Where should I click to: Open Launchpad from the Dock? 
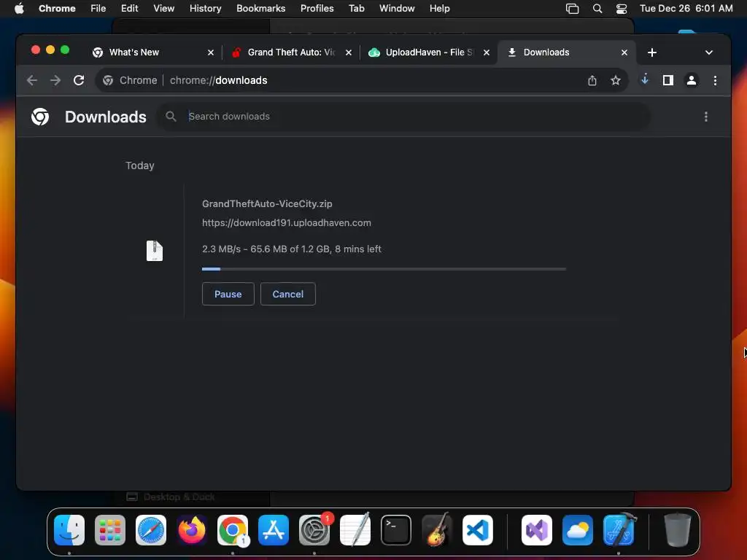[x=110, y=530]
